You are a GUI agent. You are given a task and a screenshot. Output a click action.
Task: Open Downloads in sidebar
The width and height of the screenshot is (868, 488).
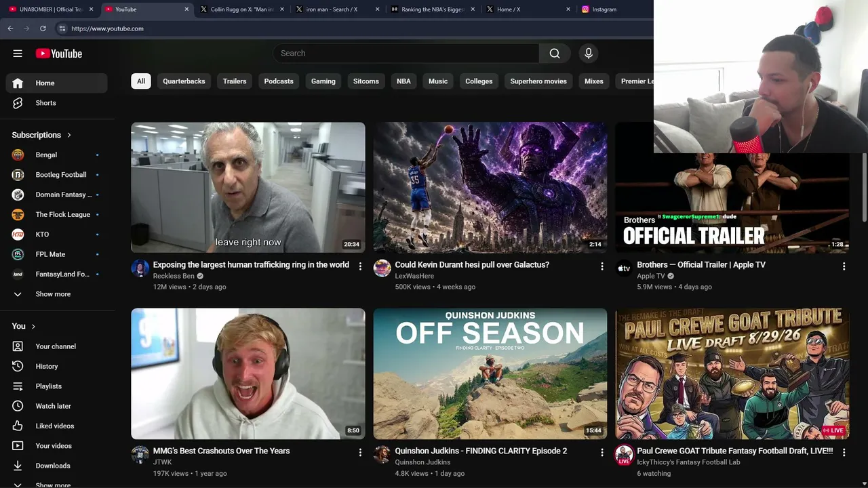pyautogui.click(x=56, y=466)
